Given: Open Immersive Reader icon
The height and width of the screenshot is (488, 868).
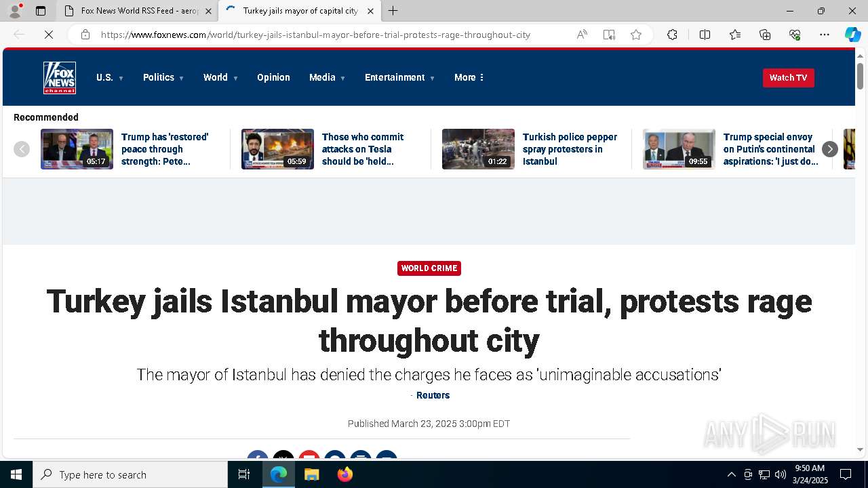Looking at the screenshot, I should (609, 35).
